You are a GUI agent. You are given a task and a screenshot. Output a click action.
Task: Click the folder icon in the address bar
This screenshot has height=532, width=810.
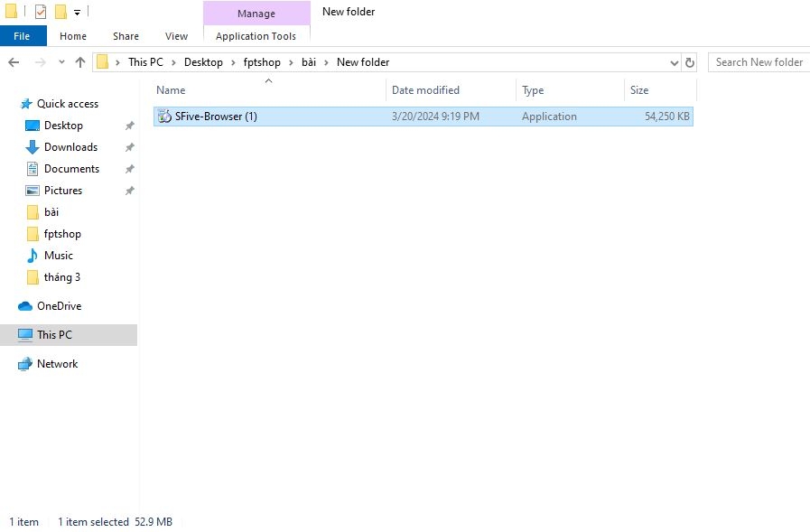(103, 62)
